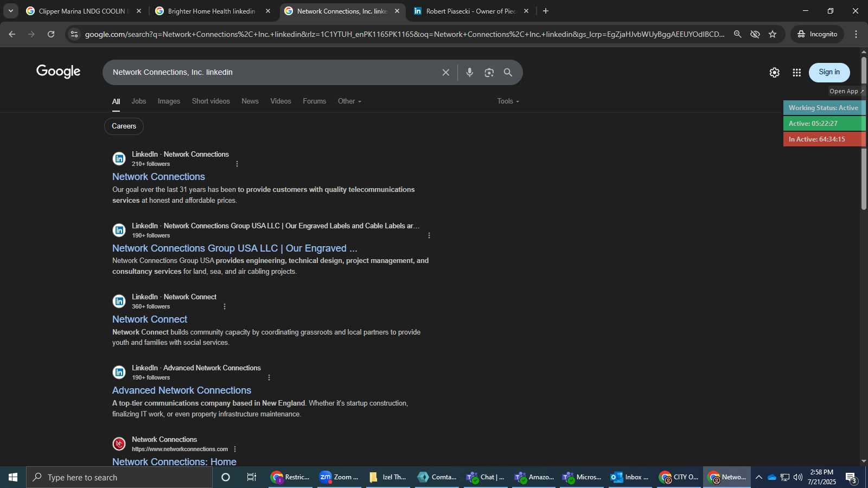Viewport: 868px width, 488px height.
Task: Open Cortana circle icon in taskbar
Action: tap(226, 478)
